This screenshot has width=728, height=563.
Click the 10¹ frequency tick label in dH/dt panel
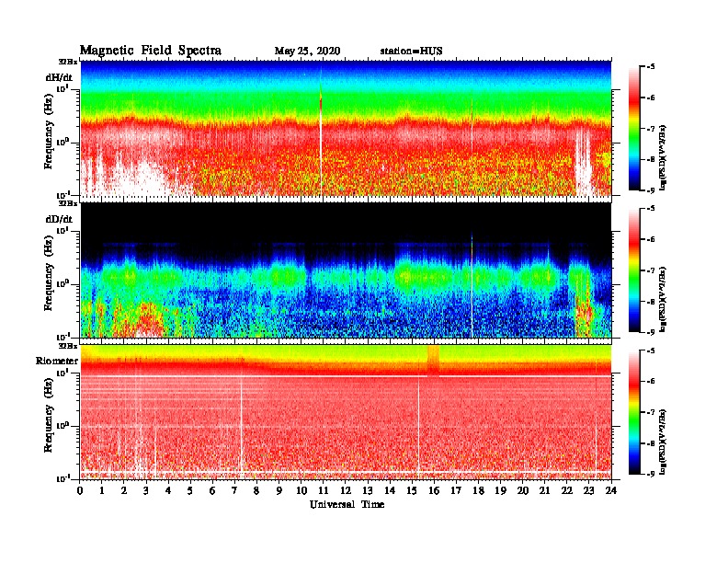point(63,89)
